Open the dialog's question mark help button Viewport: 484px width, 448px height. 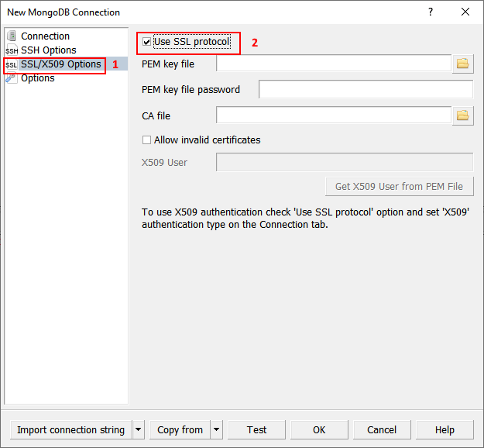coord(431,12)
